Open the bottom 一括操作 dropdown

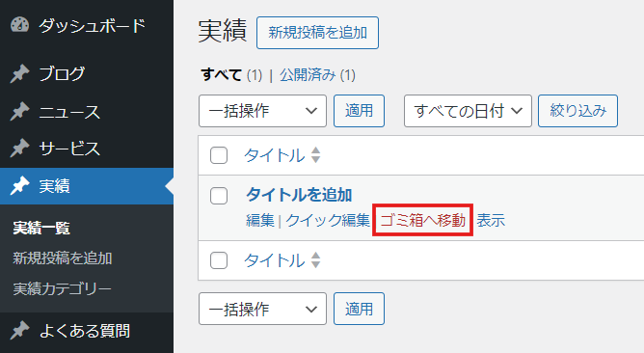262,309
